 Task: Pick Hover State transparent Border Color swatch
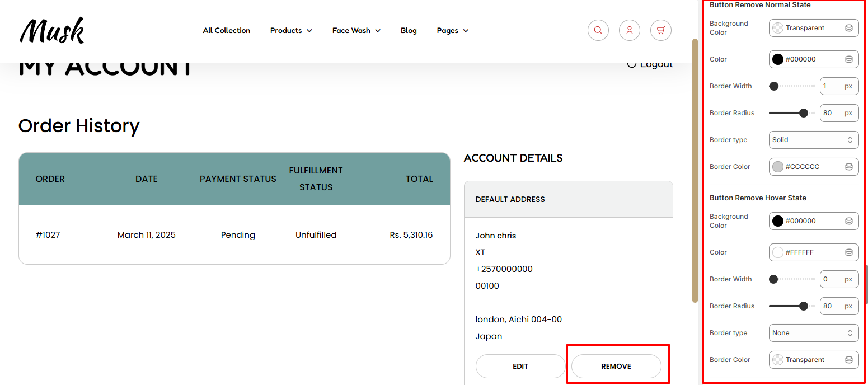[777, 360]
